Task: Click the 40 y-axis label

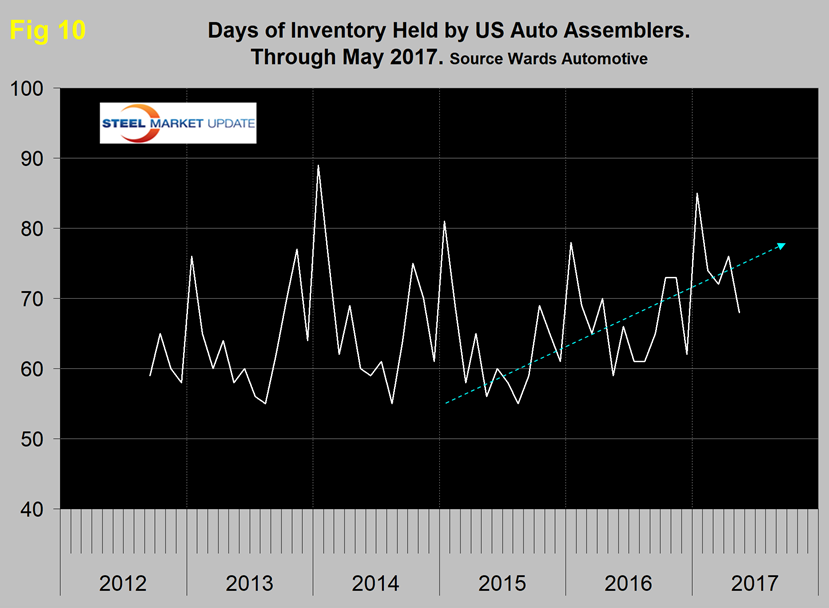Action: click(34, 509)
